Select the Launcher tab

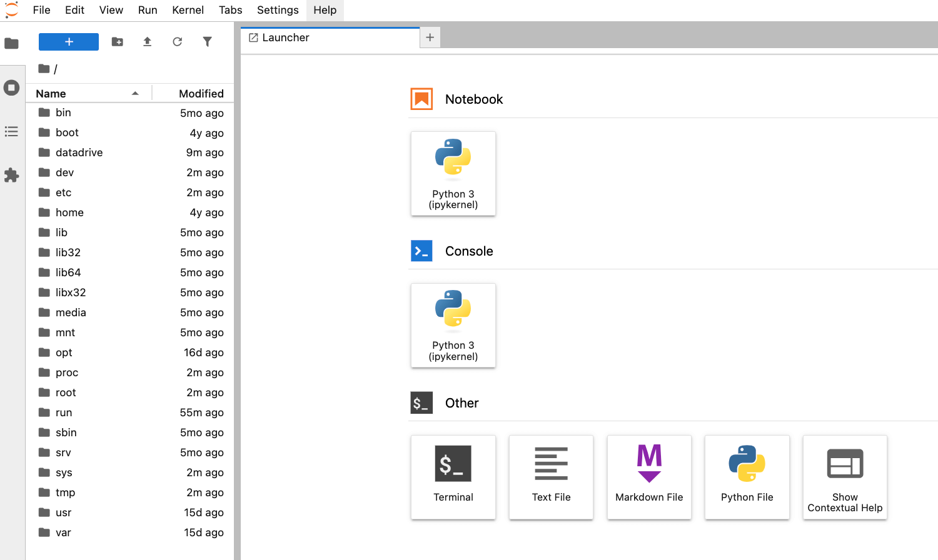coord(330,37)
